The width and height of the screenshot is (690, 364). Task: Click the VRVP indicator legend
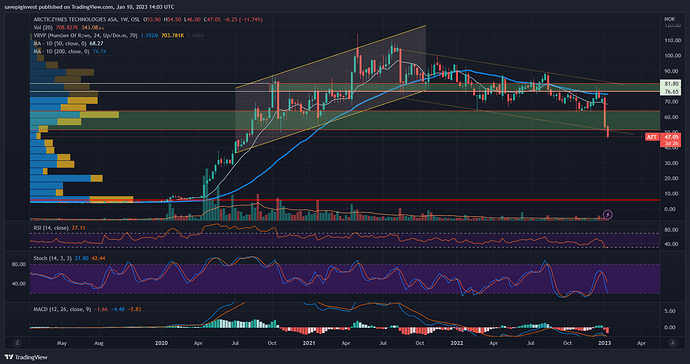coord(86,35)
